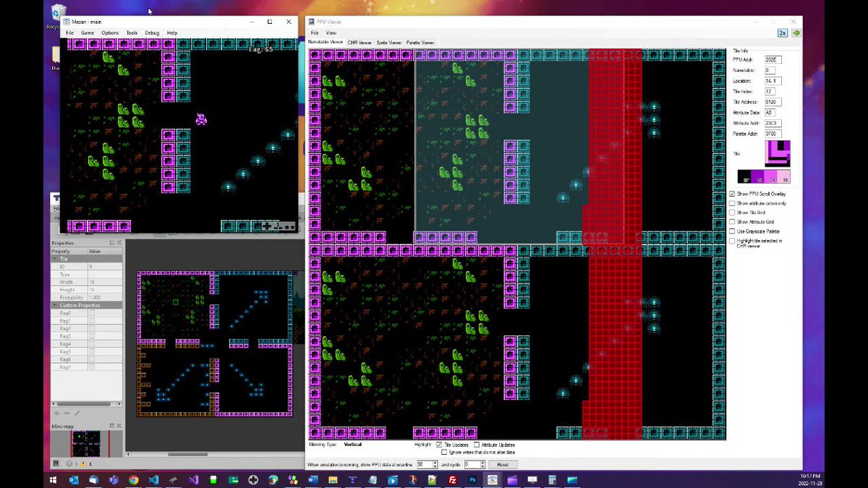The height and width of the screenshot is (488, 868).
Task: Toggle the flag0 checkbox in Custom Properties
Action: pos(92,313)
